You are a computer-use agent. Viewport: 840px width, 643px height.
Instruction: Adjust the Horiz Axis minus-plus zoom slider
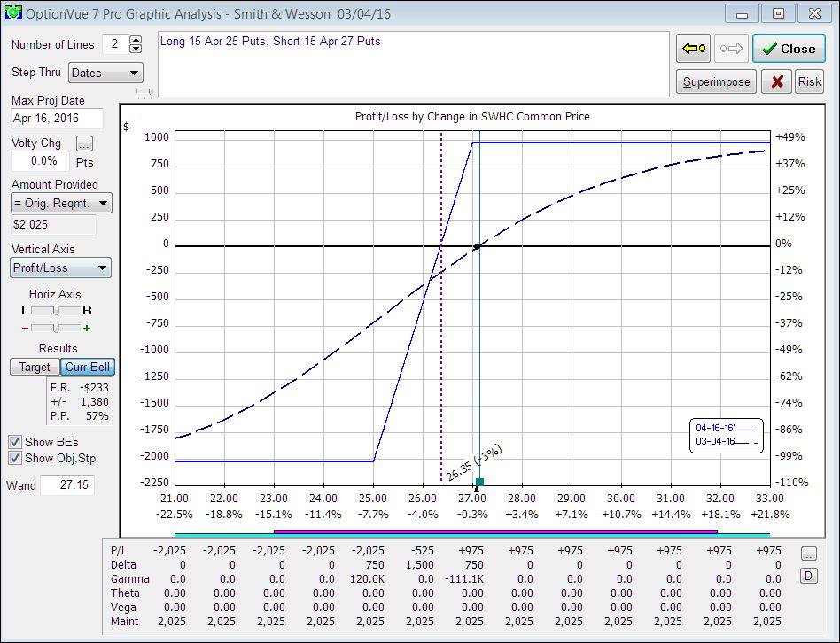click(x=56, y=328)
